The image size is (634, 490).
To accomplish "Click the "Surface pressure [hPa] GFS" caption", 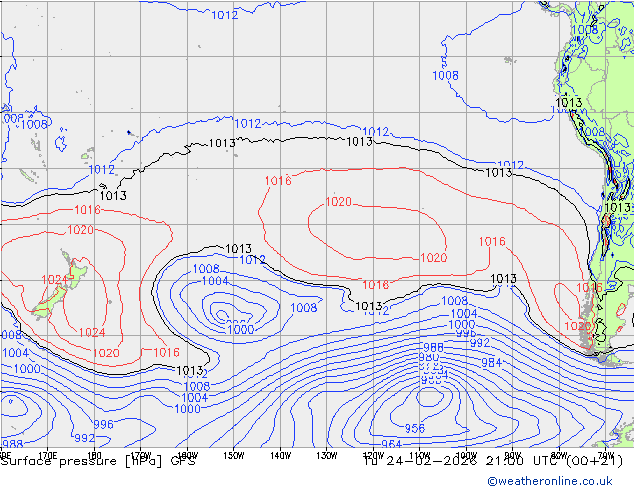I will point(98,461).
